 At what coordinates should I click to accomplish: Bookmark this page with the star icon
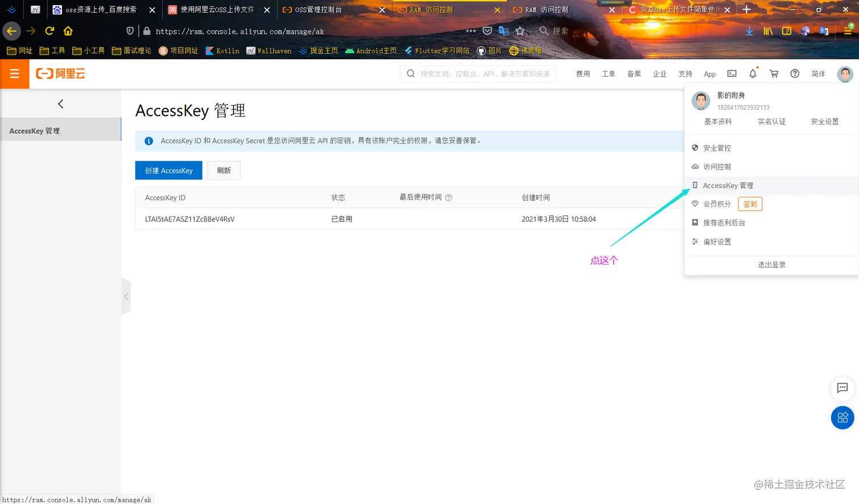pos(520,31)
